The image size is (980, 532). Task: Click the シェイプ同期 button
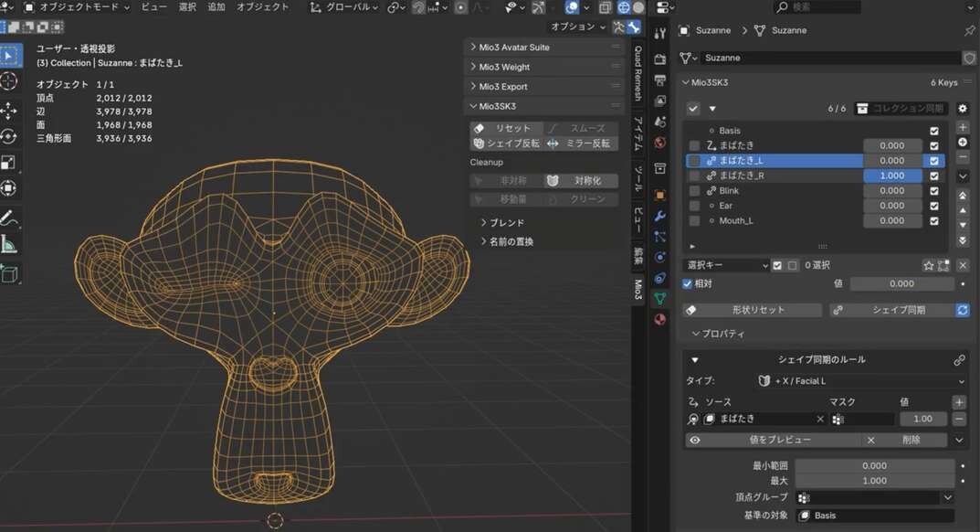(x=892, y=310)
